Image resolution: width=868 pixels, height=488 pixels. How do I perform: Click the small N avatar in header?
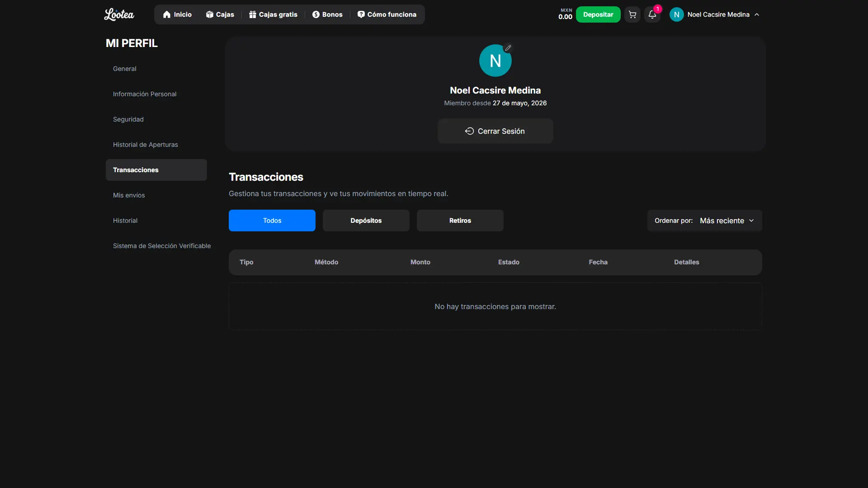point(676,14)
